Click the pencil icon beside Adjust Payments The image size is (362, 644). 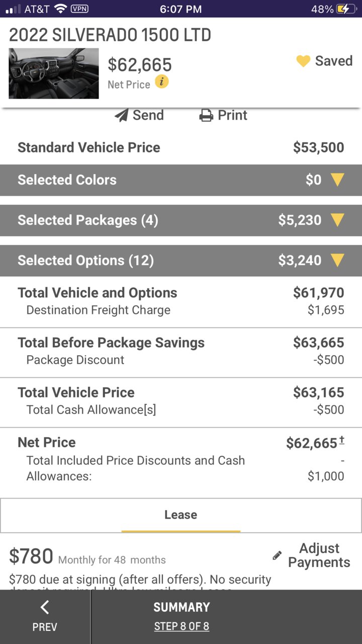[277, 555]
